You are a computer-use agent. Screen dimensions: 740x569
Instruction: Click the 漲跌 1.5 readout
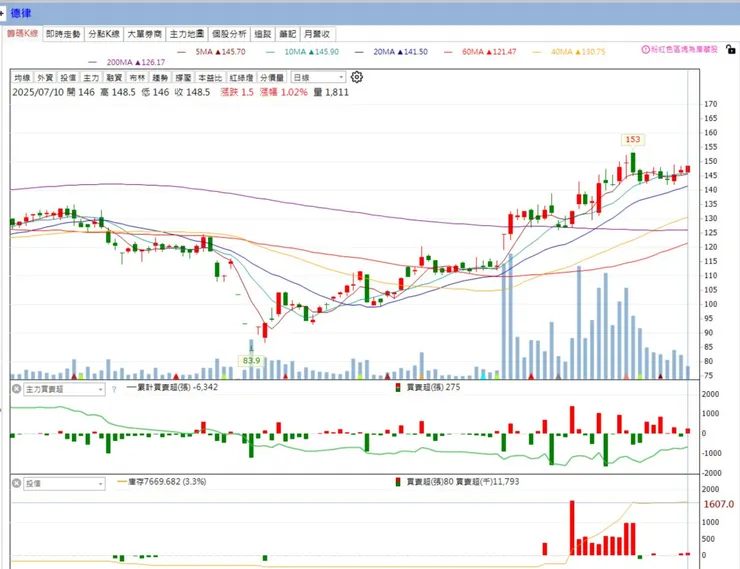(237, 92)
